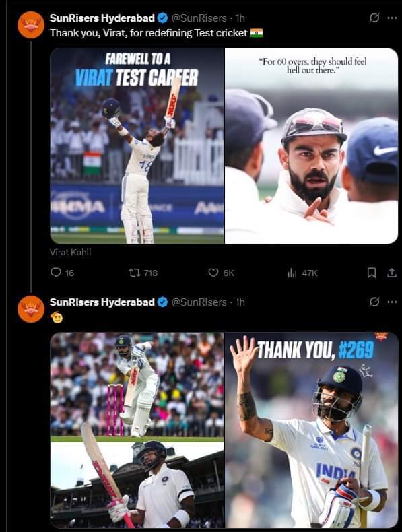Open SunRisers avatar on the first tweet
The image size is (402, 532).
pos(31,25)
